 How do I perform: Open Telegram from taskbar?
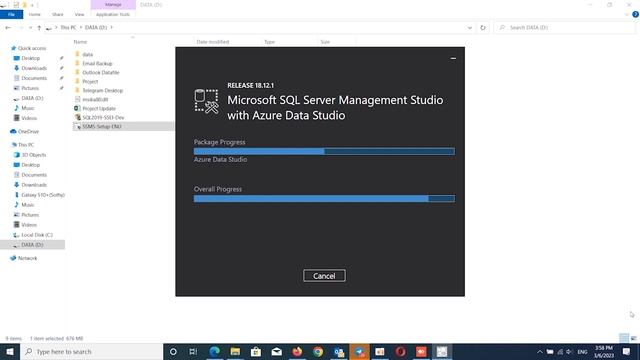[359, 351]
